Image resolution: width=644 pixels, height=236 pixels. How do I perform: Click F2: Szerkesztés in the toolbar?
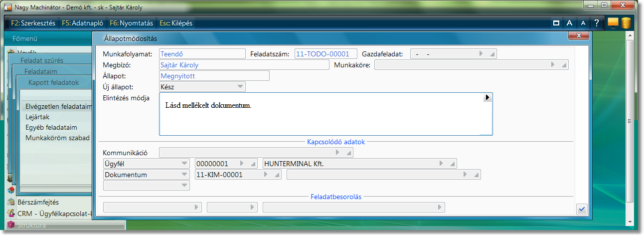pos(33,23)
